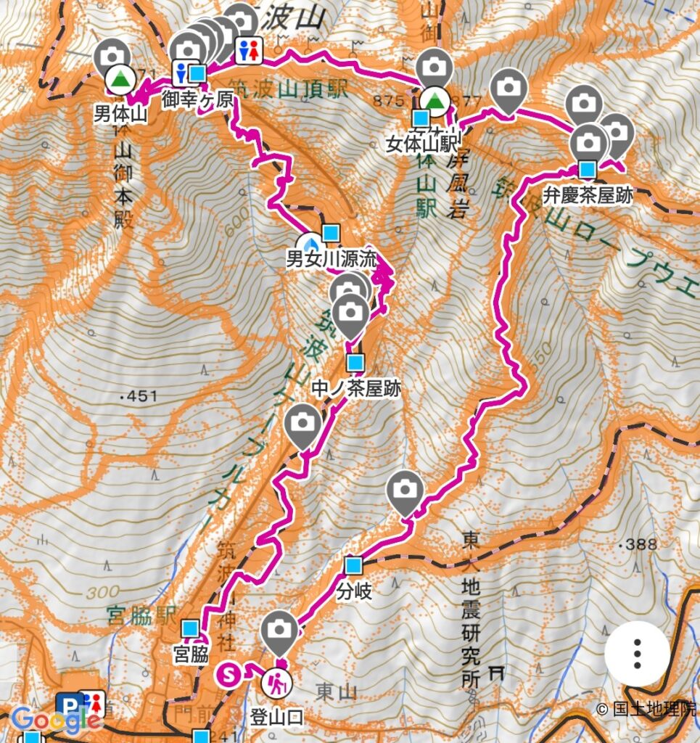Tap the green summit marker above 女体山駅

tap(435, 102)
